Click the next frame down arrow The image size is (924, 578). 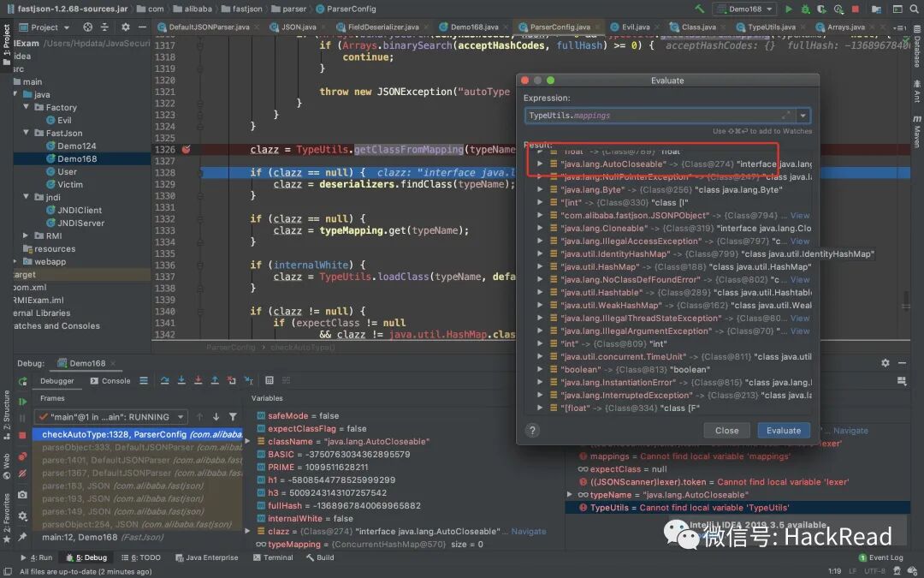[216, 416]
